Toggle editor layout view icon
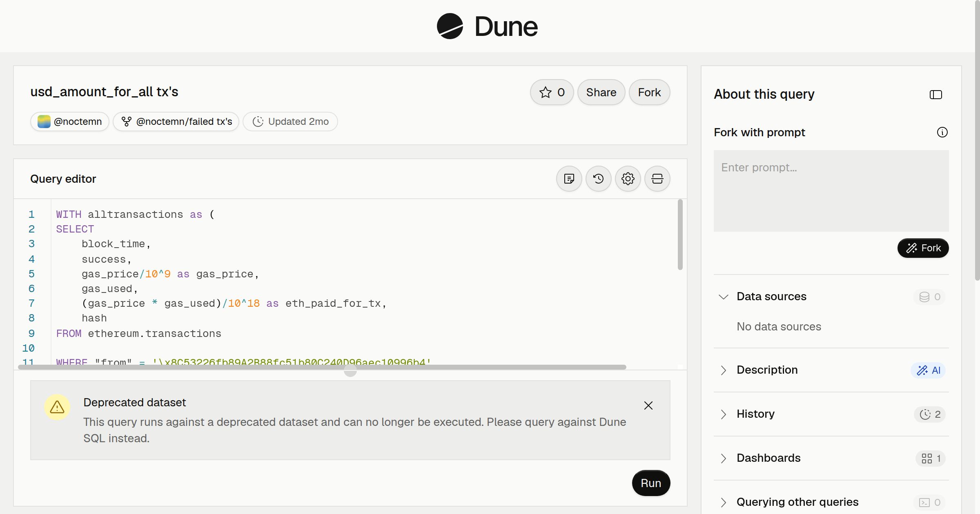The image size is (980, 514). pos(657,179)
